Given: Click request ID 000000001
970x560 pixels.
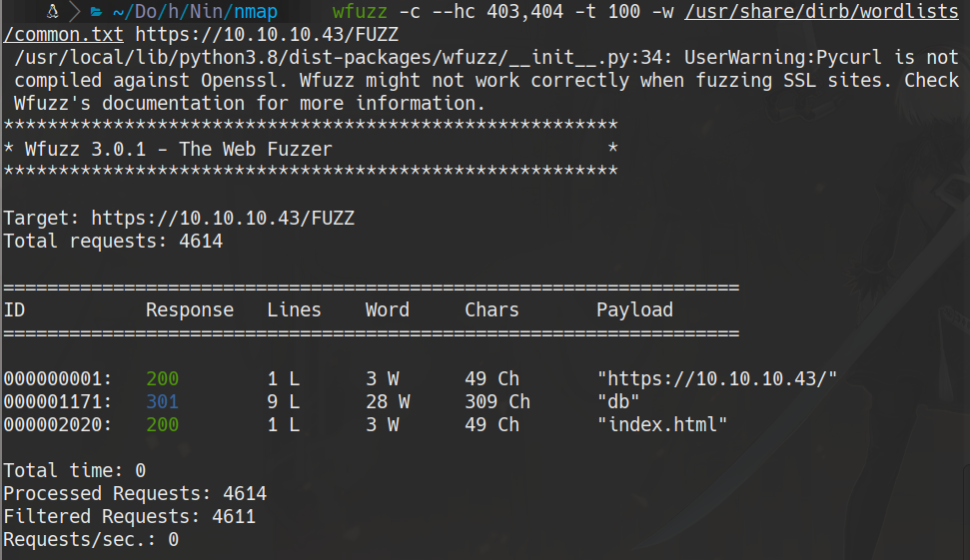Looking at the screenshot, I should pyautogui.click(x=58, y=379).
